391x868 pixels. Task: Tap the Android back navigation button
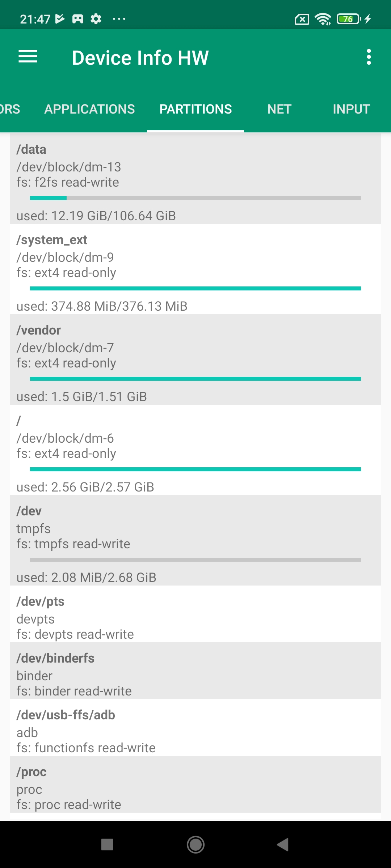pyautogui.click(x=283, y=844)
